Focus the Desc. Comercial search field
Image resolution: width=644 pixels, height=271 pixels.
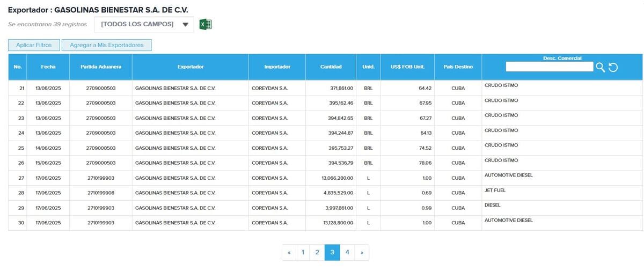[x=550, y=67]
